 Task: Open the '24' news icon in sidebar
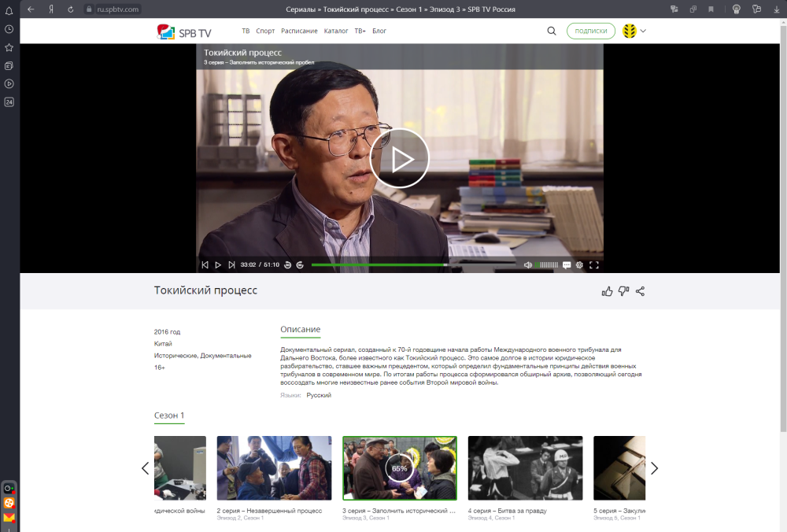[x=9, y=102]
